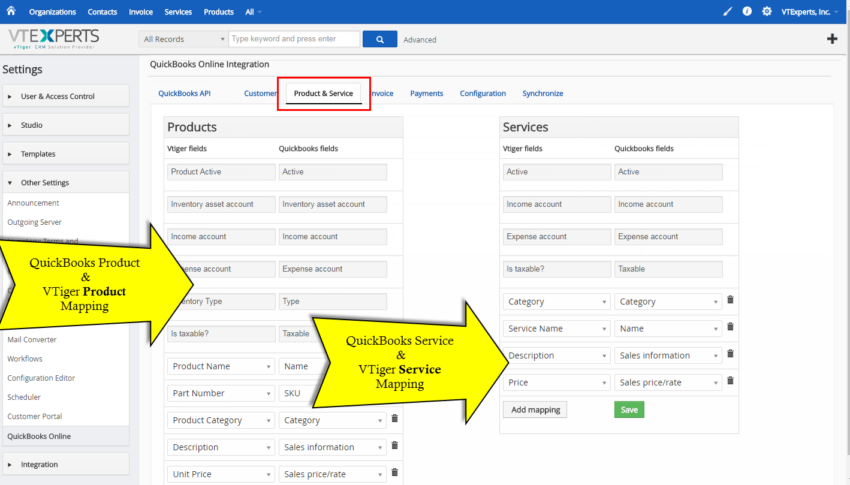Delete the Service Name mapping row
Viewport: 850px width, 485px height.
click(730, 327)
